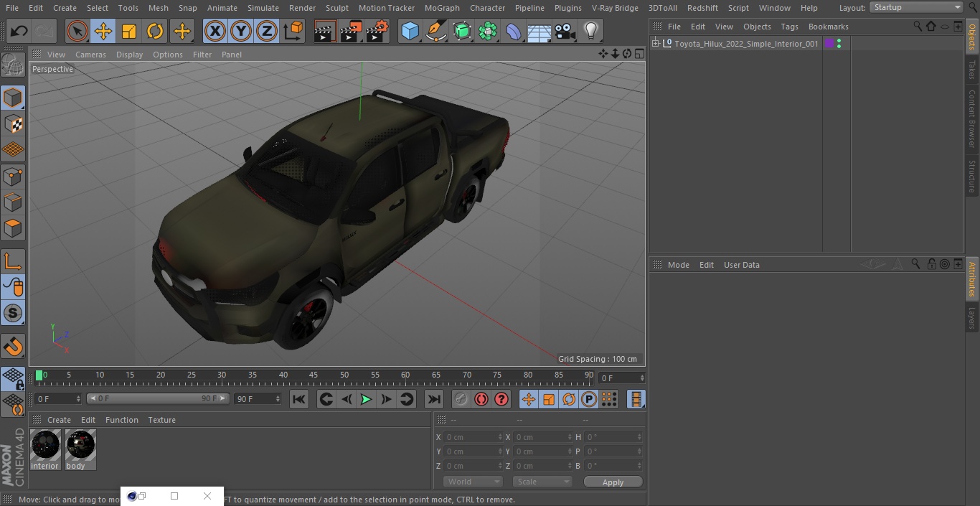Toggle visibility dots of Toyota_Hilux object
Viewport: 980px width, 506px height.
click(839, 44)
